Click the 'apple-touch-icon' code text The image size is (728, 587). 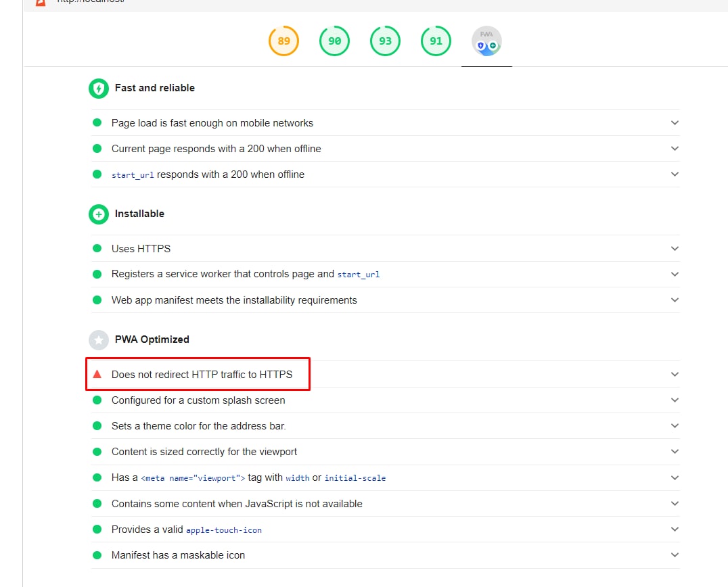[x=224, y=530]
